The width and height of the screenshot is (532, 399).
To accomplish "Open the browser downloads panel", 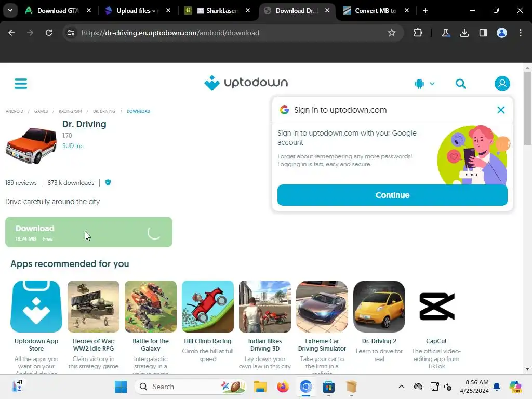I will 464,33.
